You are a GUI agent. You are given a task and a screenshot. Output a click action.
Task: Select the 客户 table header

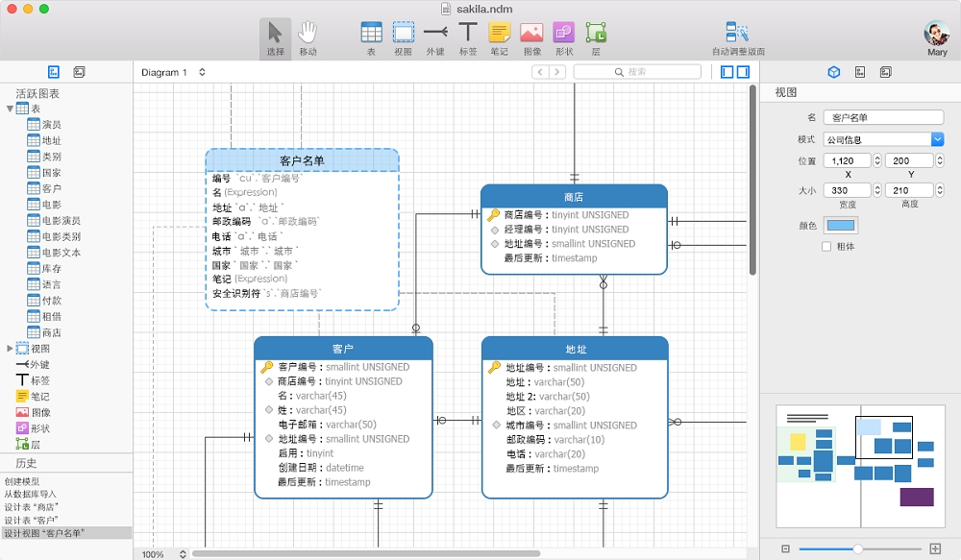(x=343, y=349)
